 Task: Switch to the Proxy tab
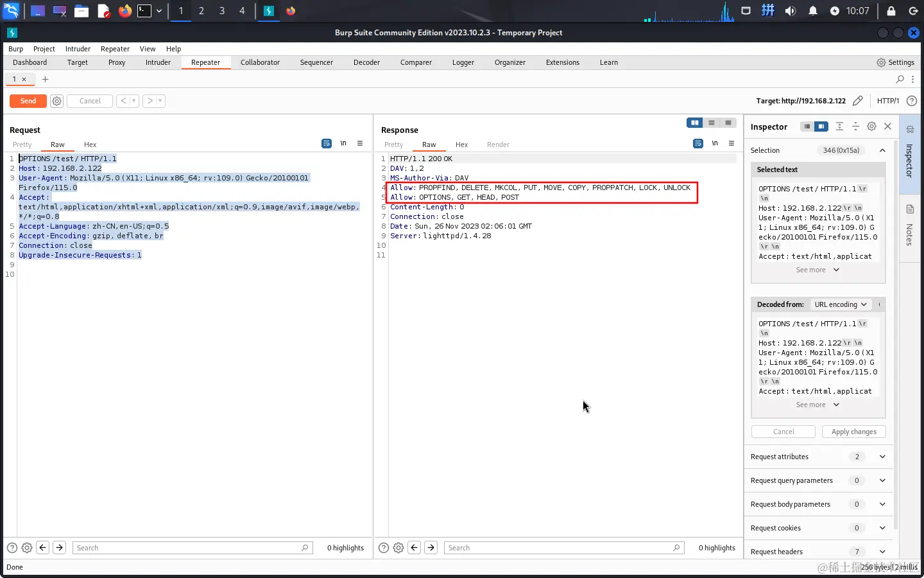click(x=117, y=62)
